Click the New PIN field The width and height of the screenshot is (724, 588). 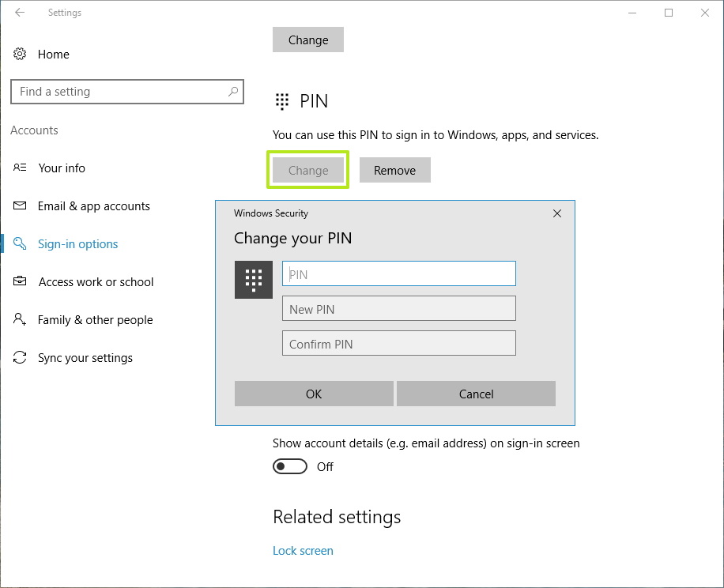point(399,308)
